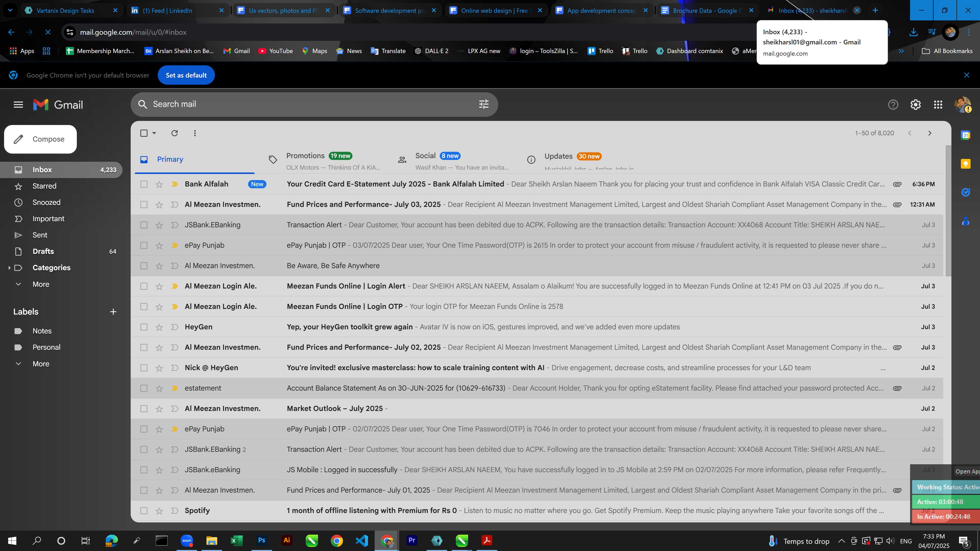Viewport: 980px width, 551px height.
Task: Select the Bank Alfalah email checkbox
Action: point(144,184)
